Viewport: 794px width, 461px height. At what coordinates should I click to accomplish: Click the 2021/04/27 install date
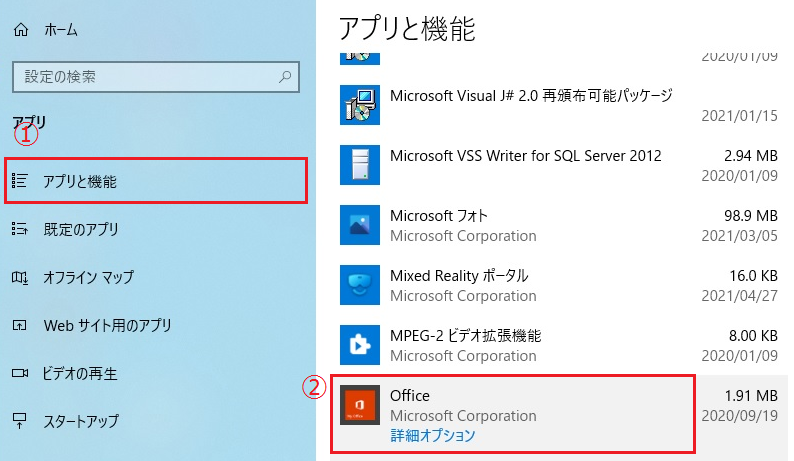(x=739, y=296)
